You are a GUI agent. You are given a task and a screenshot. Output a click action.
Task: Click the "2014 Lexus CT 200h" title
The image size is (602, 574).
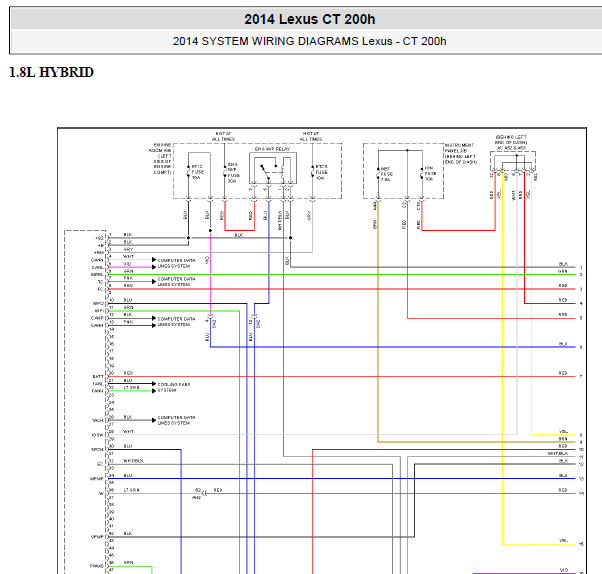[x=309, y=19]
